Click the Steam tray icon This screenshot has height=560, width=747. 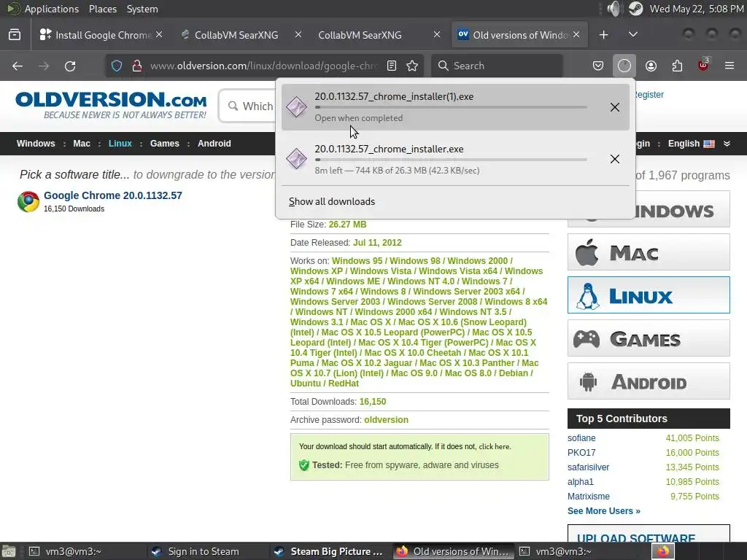click(636, 9)
